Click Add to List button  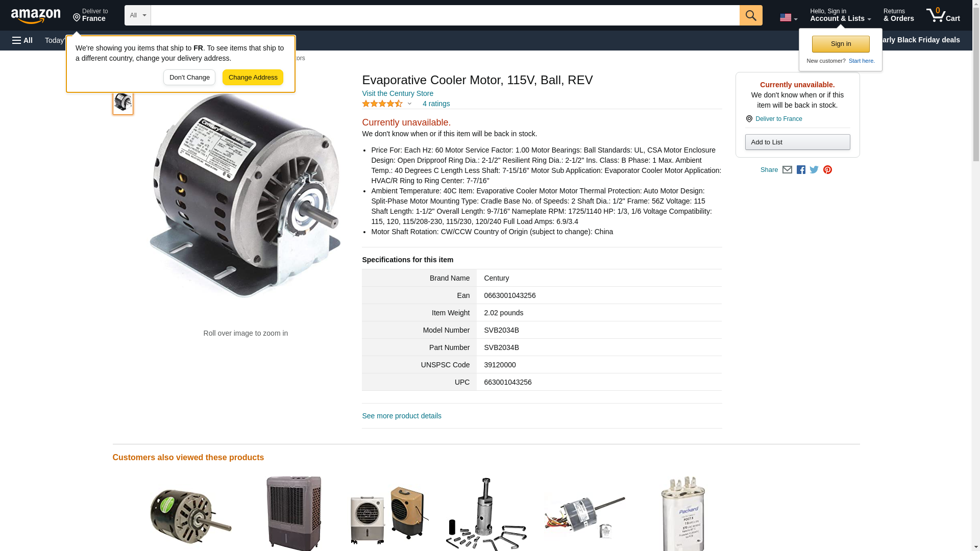[797, 142]
